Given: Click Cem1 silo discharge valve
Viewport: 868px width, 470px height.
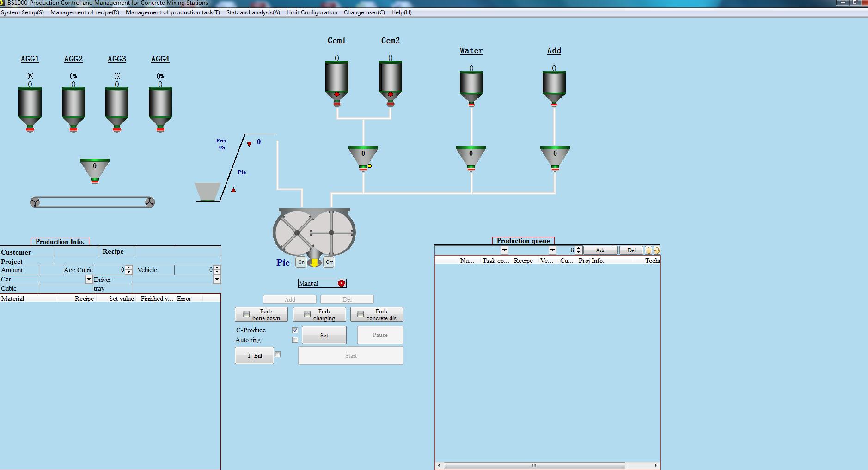Looking at the screenshot, I should click(337, 104).
